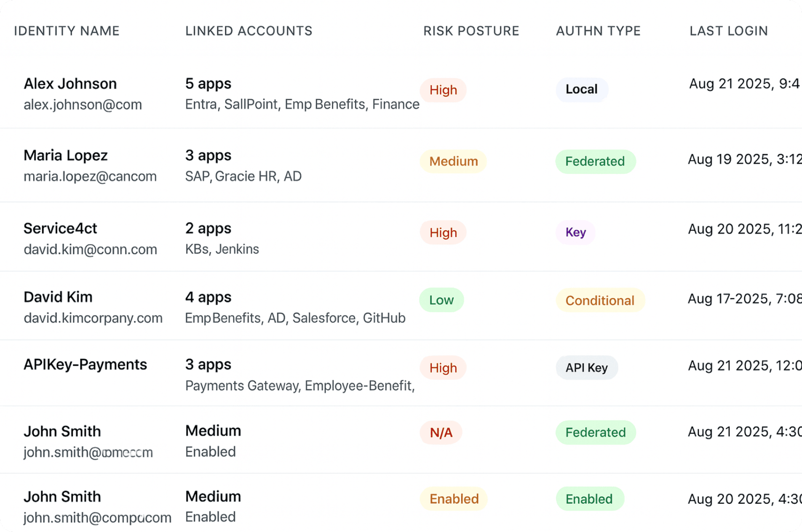Click the N/A risk posture badge
Viewport: 802px width, 532px height.
(441, 432)
